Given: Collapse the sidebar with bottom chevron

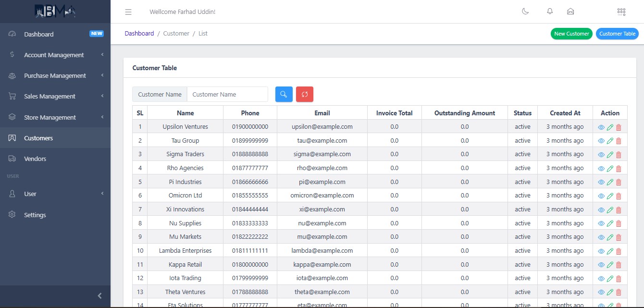Looking at the screenshot, I should tap(99, 296).
